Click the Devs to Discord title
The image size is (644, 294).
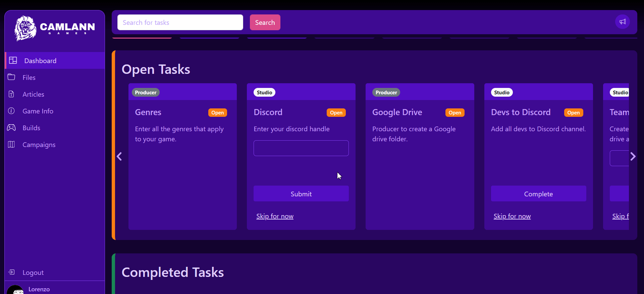point(521,112)
